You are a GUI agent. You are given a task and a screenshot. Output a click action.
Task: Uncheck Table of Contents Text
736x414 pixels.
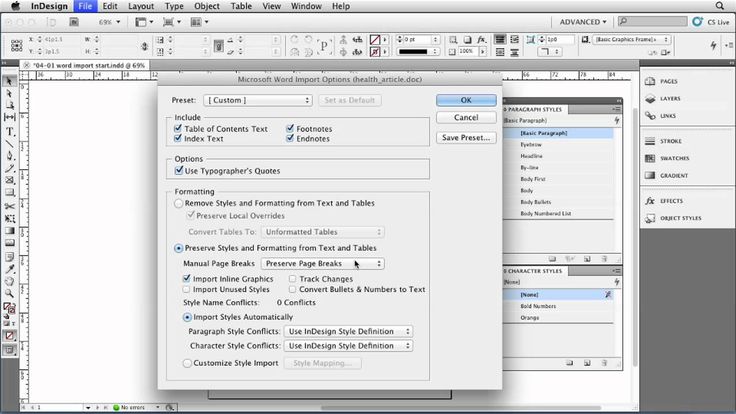point(178,128)
